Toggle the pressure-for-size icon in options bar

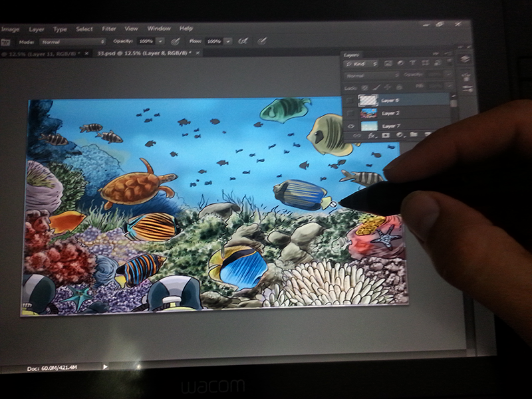point(261,41)
